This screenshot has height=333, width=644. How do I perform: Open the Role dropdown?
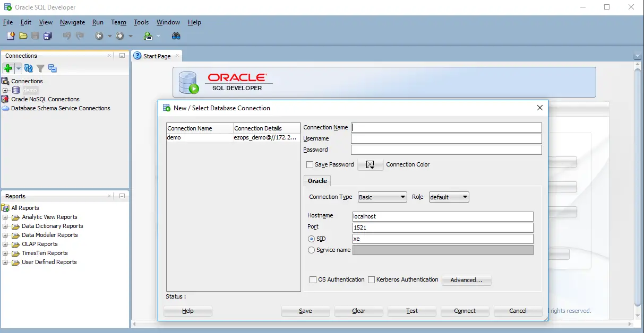pos(449,197)
